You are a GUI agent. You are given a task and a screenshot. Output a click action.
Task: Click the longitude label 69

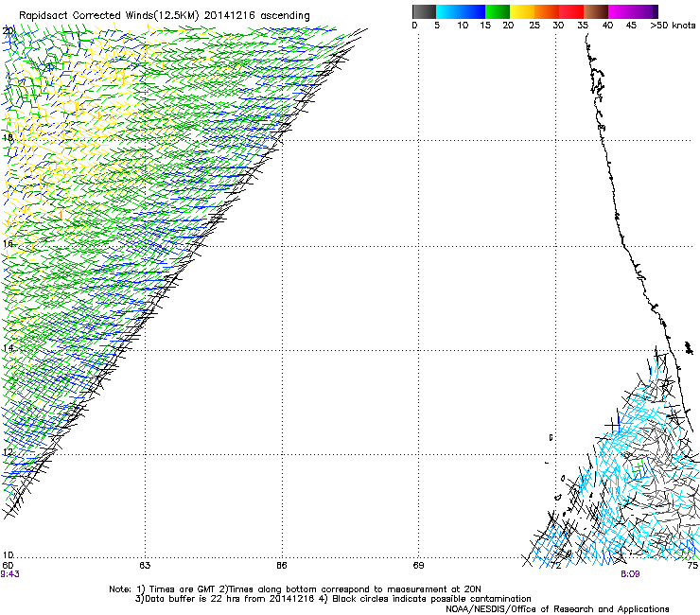point(418,566)
